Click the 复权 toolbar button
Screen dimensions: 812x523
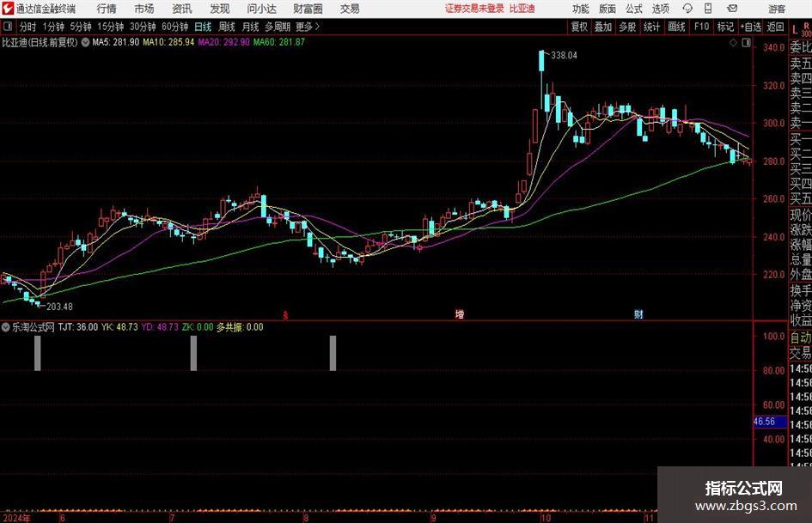pos(579,27)
